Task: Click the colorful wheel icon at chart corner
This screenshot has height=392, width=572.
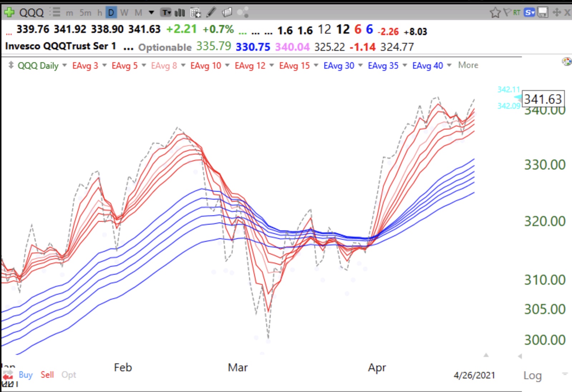Action: tap(567, 62)
